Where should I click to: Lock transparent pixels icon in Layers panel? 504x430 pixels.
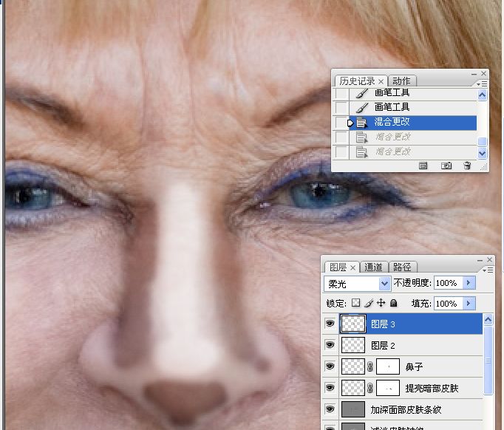pyautogui.click(x=355, y=303)
